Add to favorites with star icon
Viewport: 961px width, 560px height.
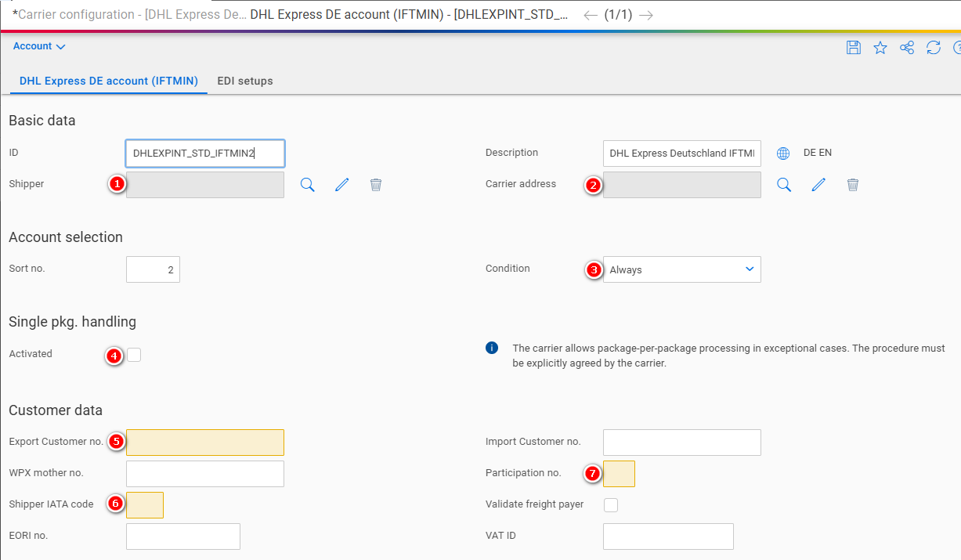(x=880, y=48)
